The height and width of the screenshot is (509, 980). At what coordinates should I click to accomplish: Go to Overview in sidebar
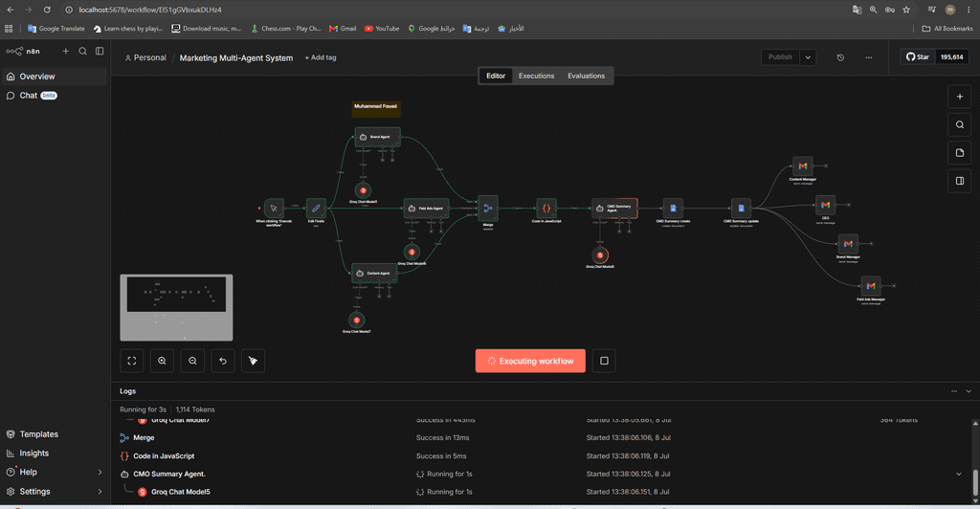point(55,77)
